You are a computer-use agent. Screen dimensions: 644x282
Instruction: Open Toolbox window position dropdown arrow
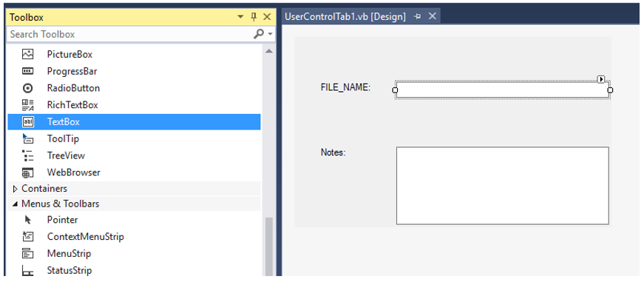tap(241, 17)
